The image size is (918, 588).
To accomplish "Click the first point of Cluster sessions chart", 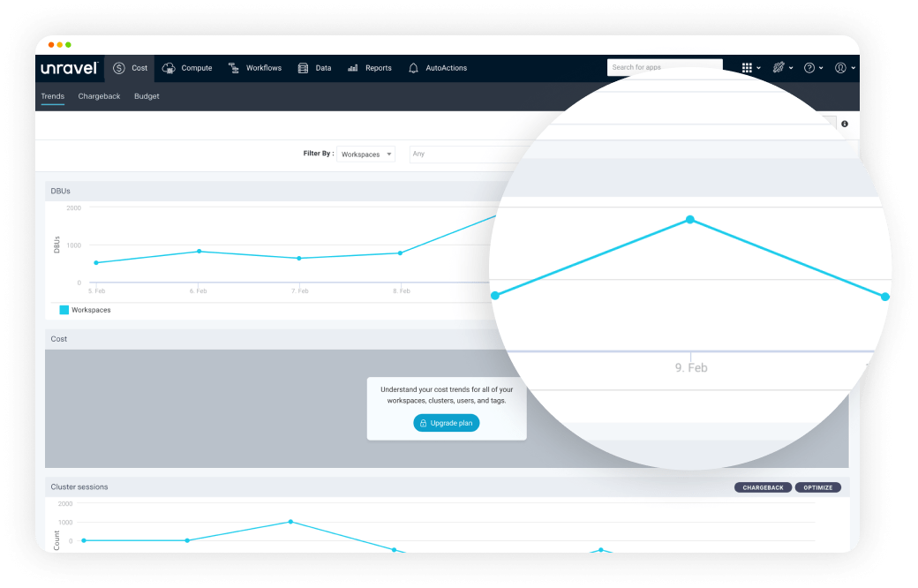I will (84, 540).
